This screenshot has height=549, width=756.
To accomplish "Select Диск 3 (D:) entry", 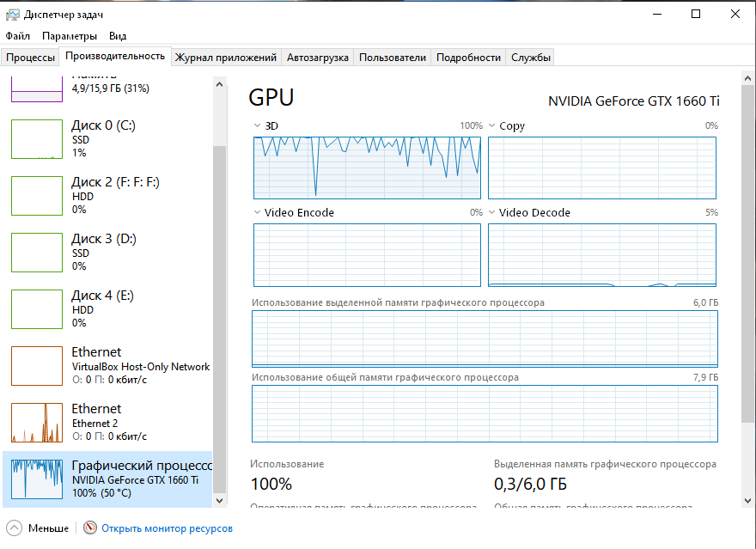I will [107, 253].
